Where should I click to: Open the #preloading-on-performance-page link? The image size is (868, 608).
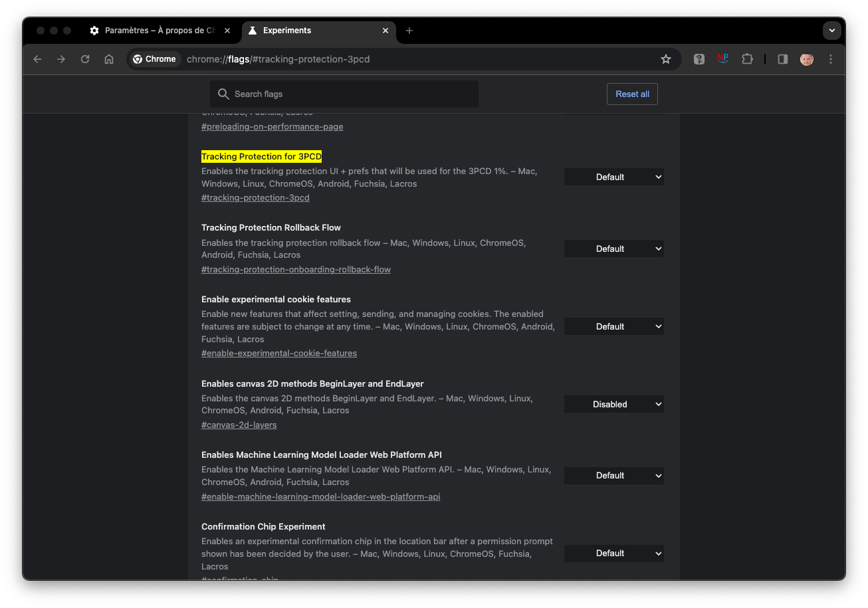click(x=272, y=126)
